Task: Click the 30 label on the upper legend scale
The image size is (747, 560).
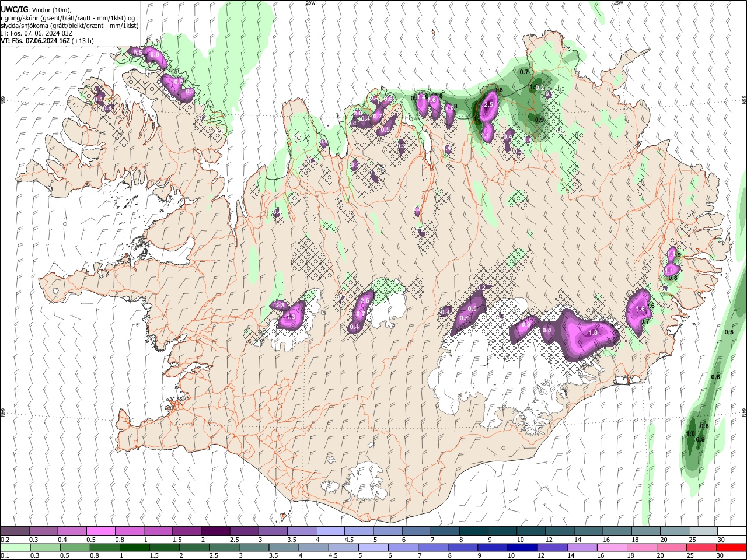Action: [721, 540]
